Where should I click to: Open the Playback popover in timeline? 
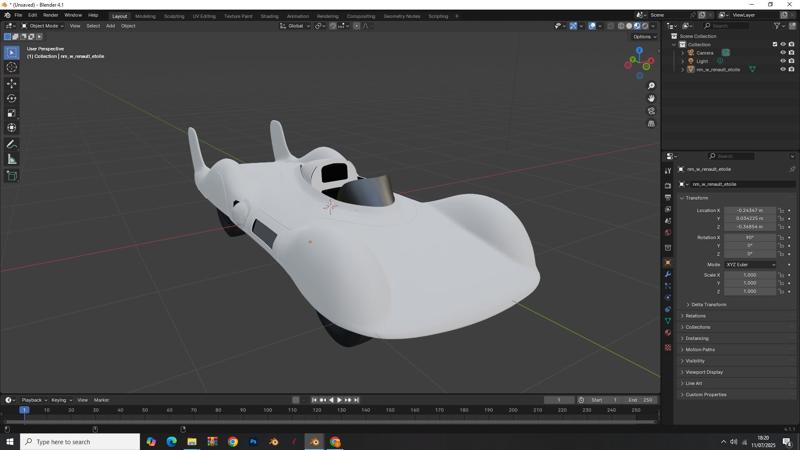coord(33,400)
